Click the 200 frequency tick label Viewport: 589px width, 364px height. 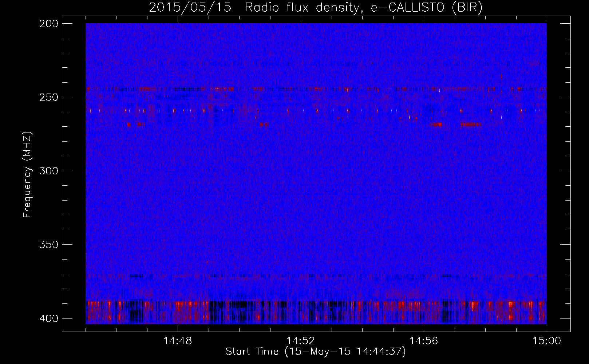pos(48,23)
